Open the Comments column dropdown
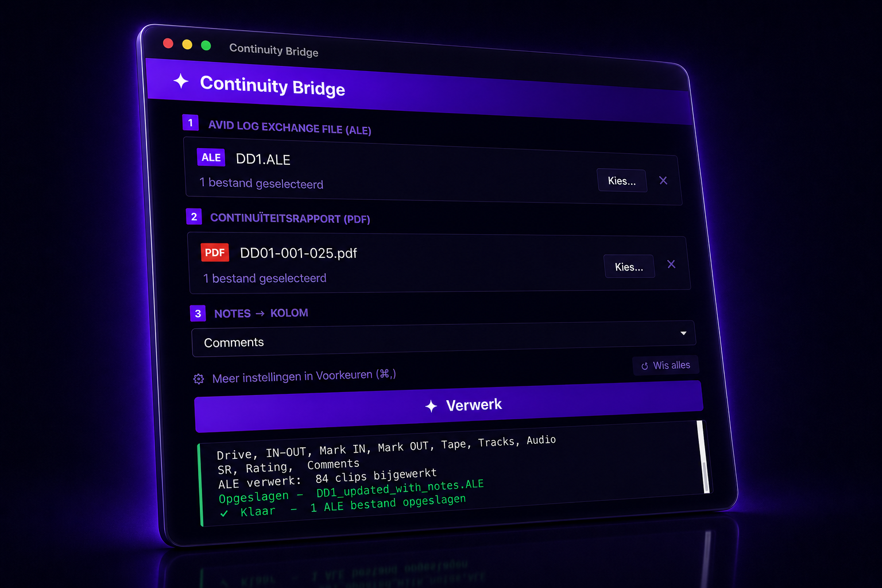882x588 pixels. click(443, 339)
